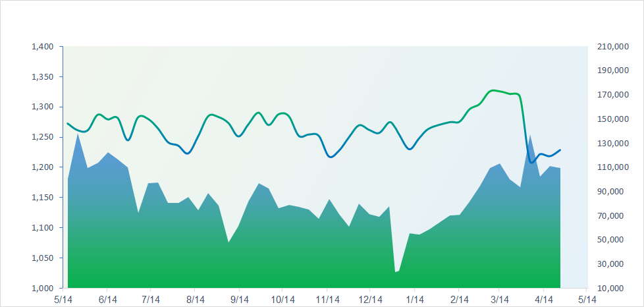Click the 10/14 x-axis date label
The height and width of the screenshot is (307, 644).
[282, 298]
